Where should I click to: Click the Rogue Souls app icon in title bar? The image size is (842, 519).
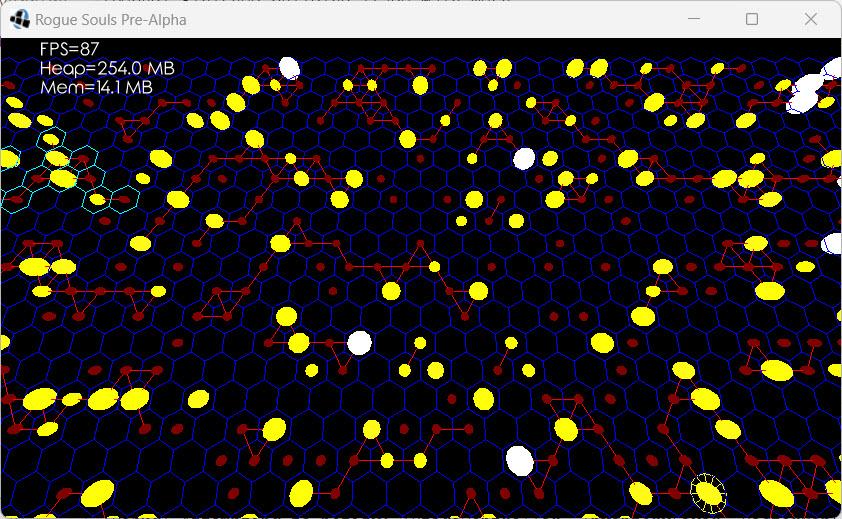click(19, 20)
